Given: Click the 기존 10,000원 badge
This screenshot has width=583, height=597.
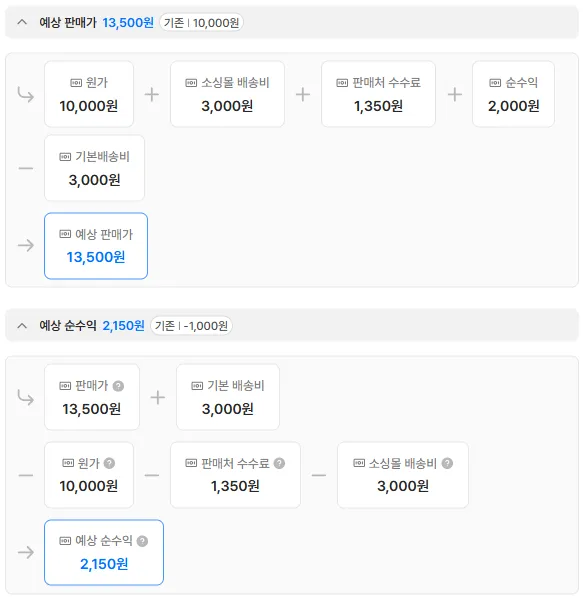Looking at the screenshot, I should click(x=201, y=23).
